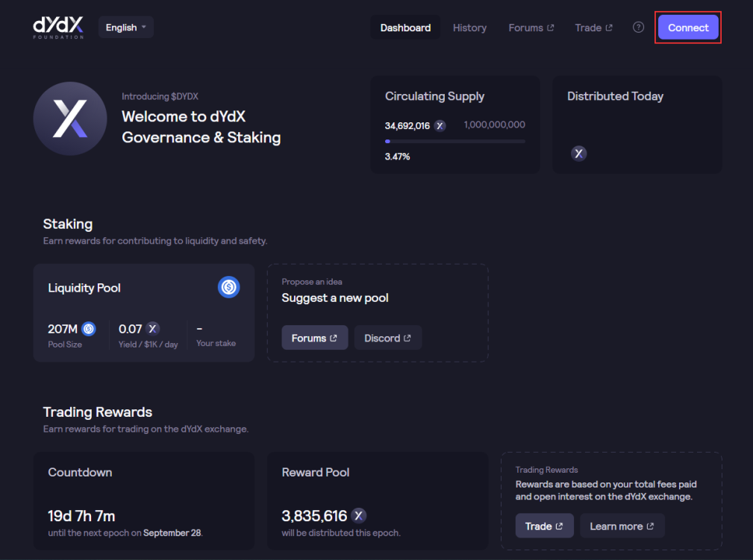Open the Distributed Today card
The image size is (753, 560).
pos(637,125)
